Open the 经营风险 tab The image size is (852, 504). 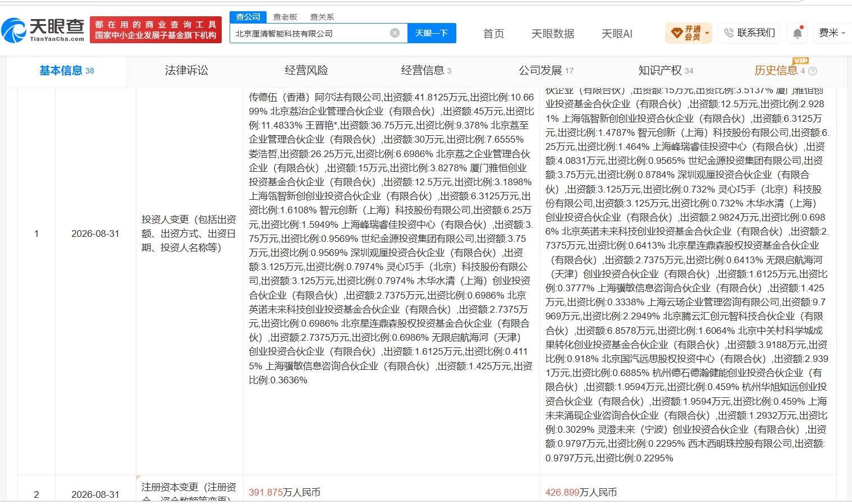(306, 71)
